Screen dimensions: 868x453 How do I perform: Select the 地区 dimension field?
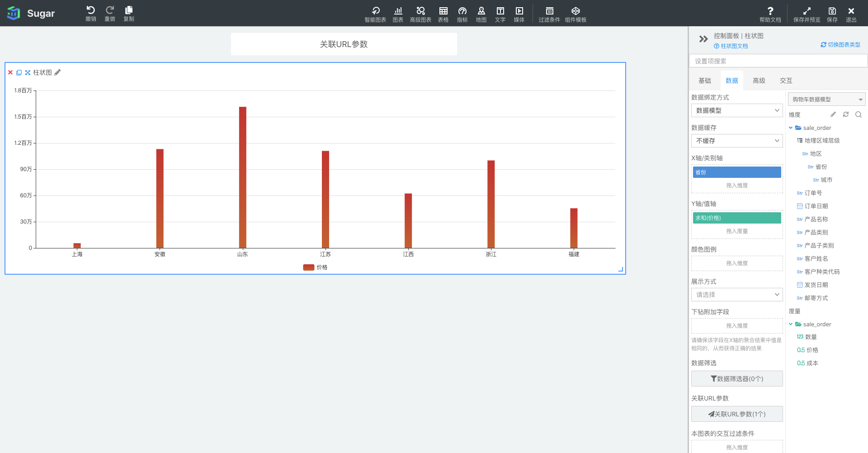(x=812, y=154)
